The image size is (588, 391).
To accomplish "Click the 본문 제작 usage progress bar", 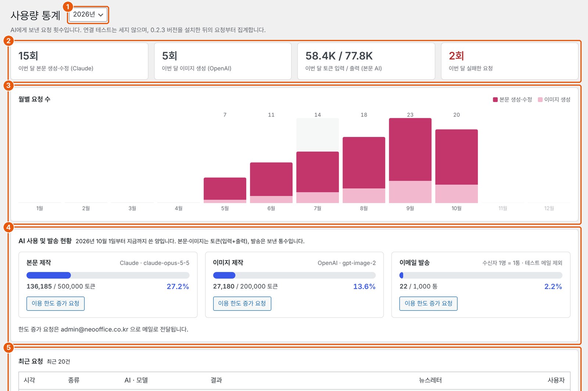I will point(108,275).
